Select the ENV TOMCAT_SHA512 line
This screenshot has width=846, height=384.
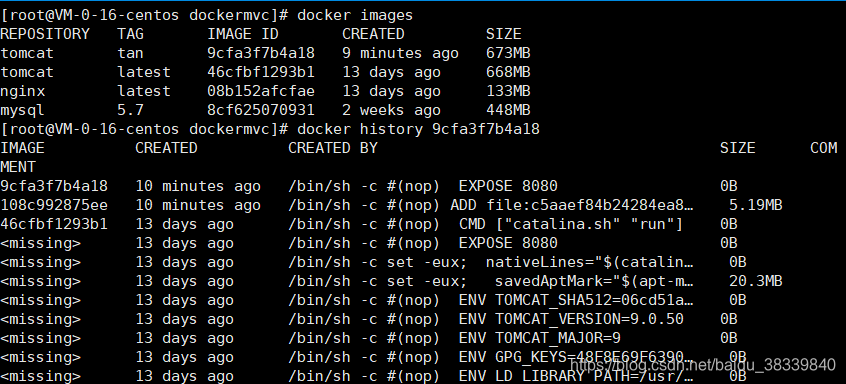pyautogui.click(x=576, y=300)
